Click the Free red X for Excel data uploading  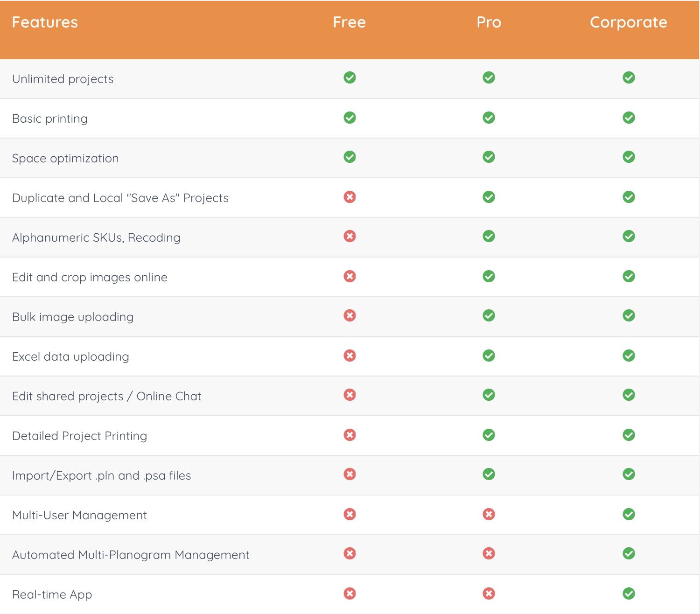(350, 356)
